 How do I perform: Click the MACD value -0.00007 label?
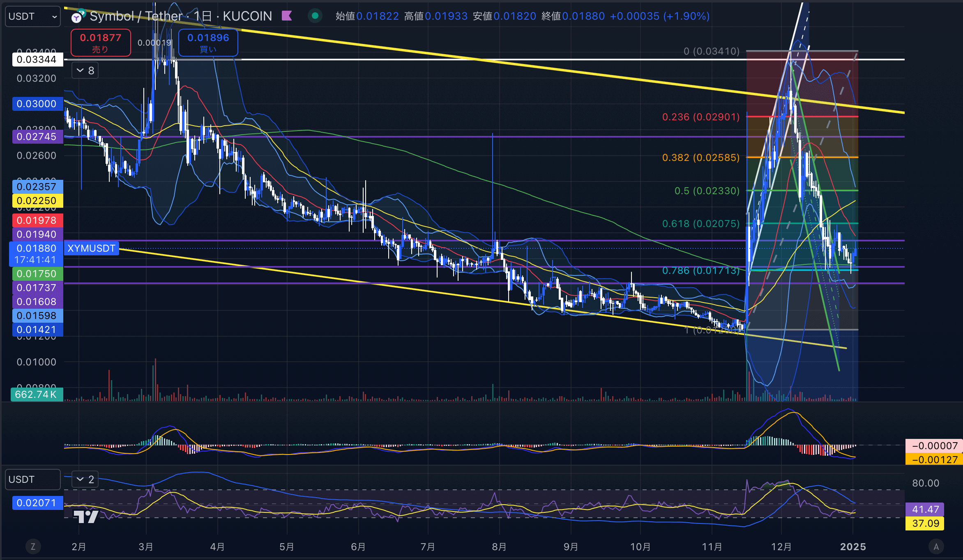pos(934,446)
